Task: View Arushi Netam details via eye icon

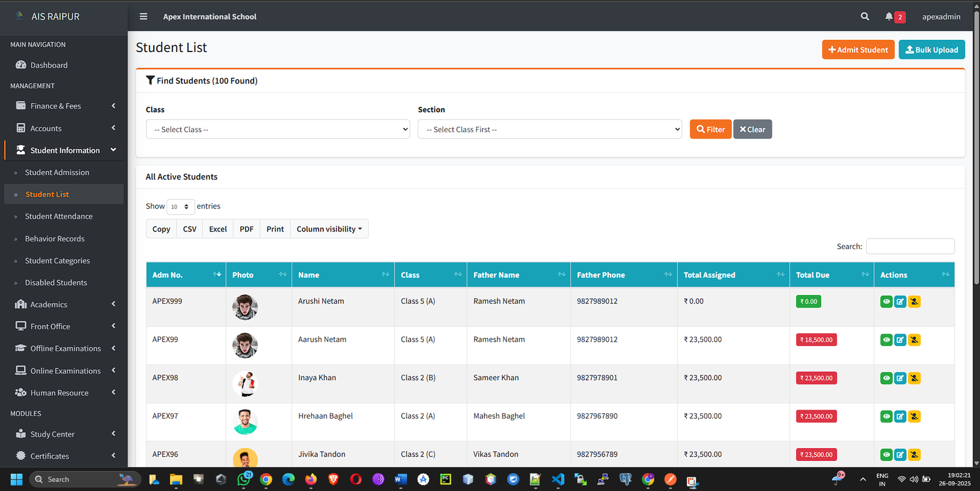Action: point(886,302)
